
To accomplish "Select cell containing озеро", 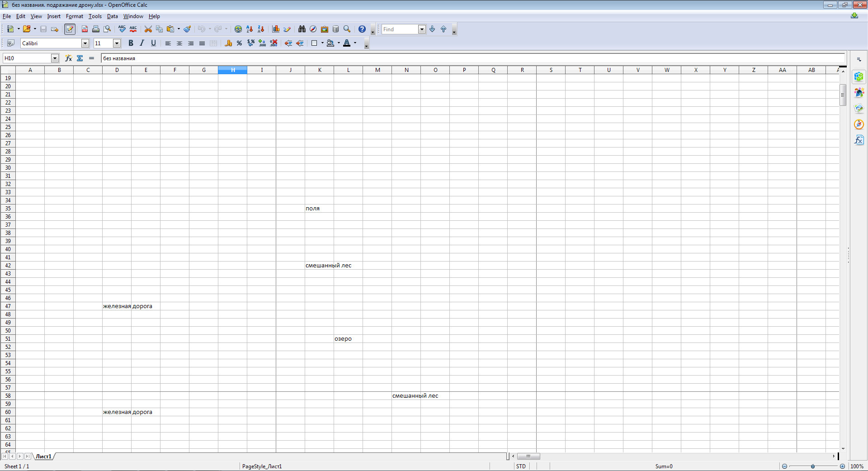I will [348, 338].
